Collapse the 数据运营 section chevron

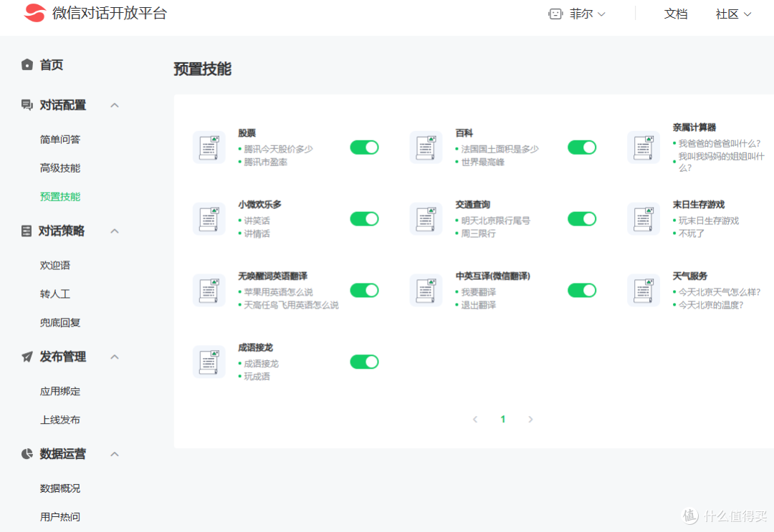tap(115, 454)
